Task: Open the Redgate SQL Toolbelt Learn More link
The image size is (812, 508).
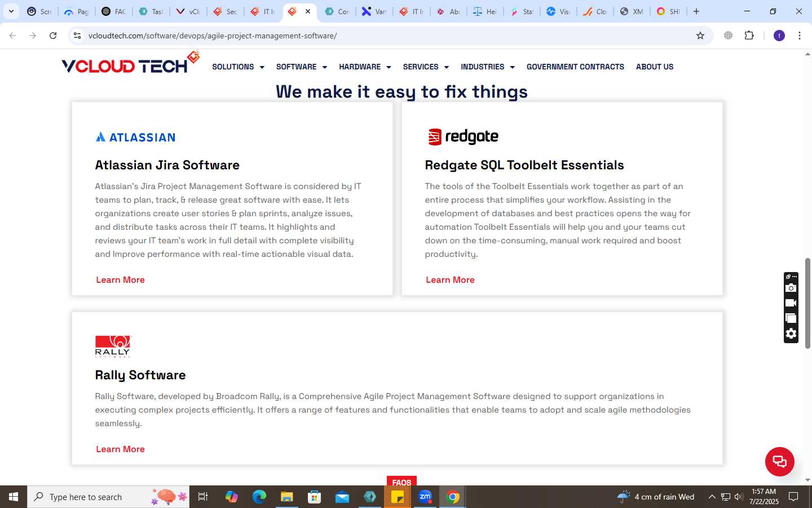Action: [x=450, y=280]
